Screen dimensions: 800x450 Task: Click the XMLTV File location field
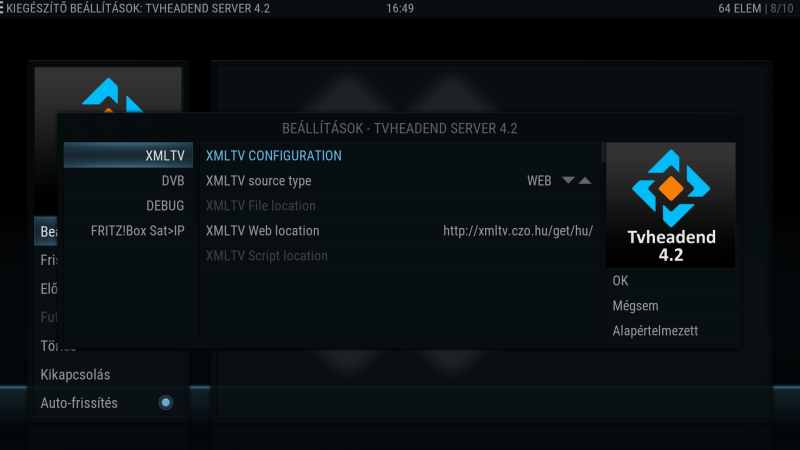(x=400, y=206)
